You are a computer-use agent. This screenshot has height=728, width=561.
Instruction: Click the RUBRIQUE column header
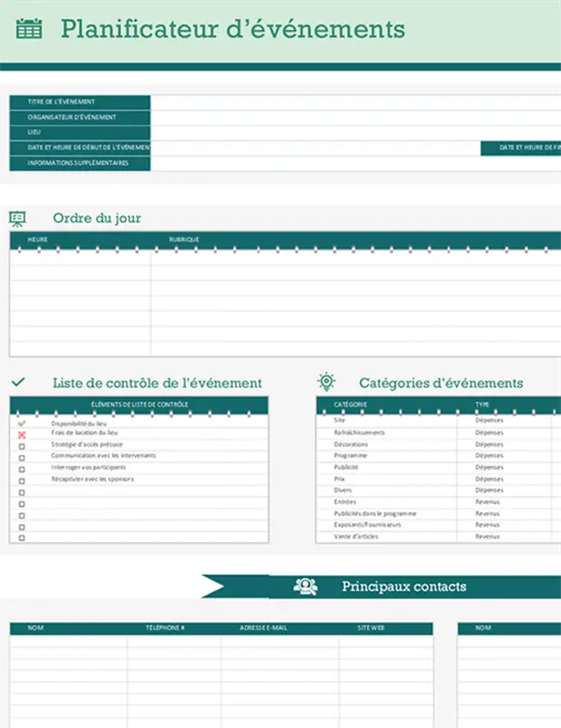click(184, 239)
